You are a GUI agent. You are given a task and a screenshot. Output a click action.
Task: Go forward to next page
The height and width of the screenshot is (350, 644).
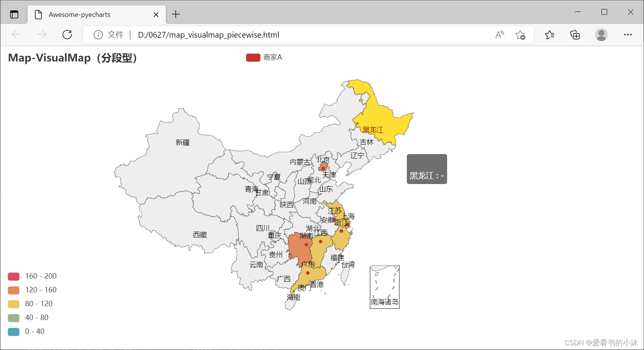[x=41, y=35]
